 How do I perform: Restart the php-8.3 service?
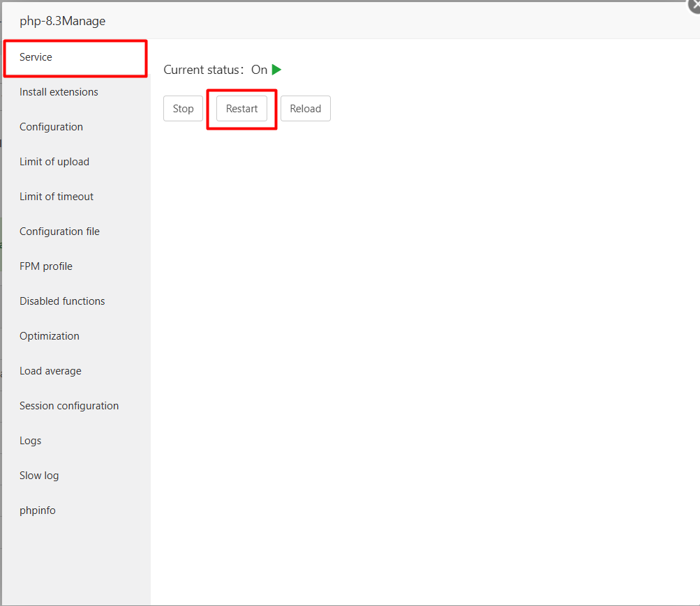coord(241,108)
